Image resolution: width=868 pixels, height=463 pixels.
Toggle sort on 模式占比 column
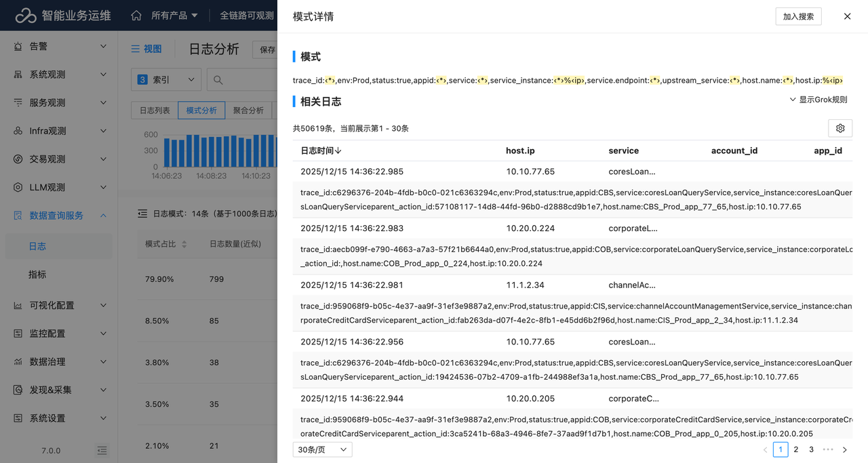(184, 244)
